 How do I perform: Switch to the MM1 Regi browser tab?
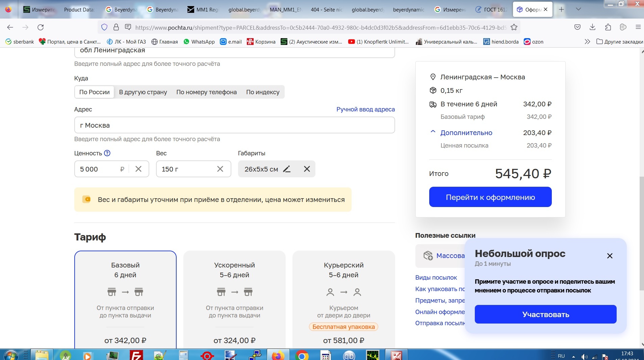(203, 9)
